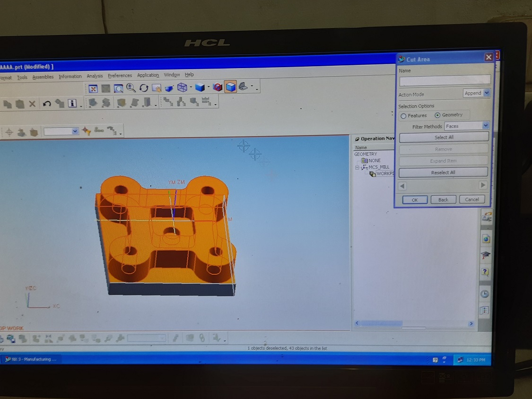Image resolution: width=532 pixels, height=399 pixels.
Task: Click the selection filter funnel icon
Action: pyautogui.click(x=86, y=131)
